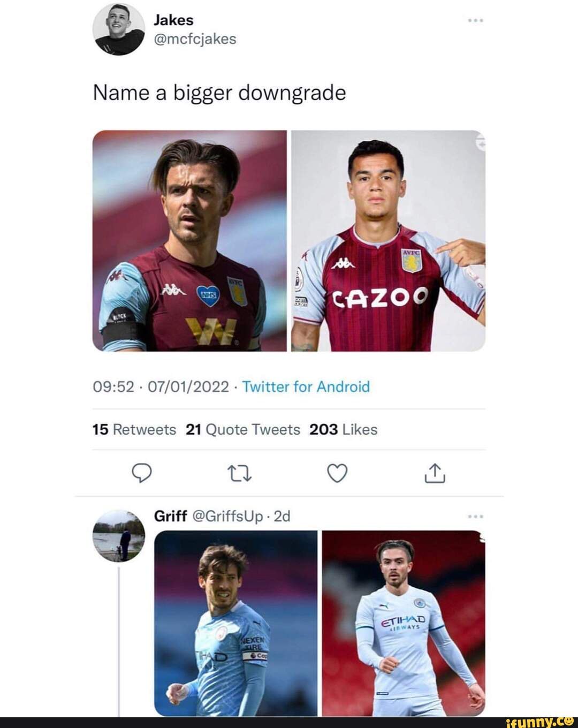Viewport: 578px width, 728px height.
Task: Open Jakes profile picture
Action: [x=119, y=29]
